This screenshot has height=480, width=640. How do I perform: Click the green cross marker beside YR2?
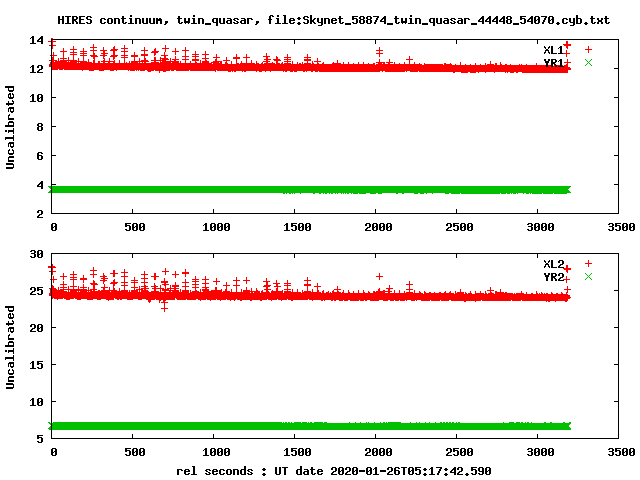(588, 277)
